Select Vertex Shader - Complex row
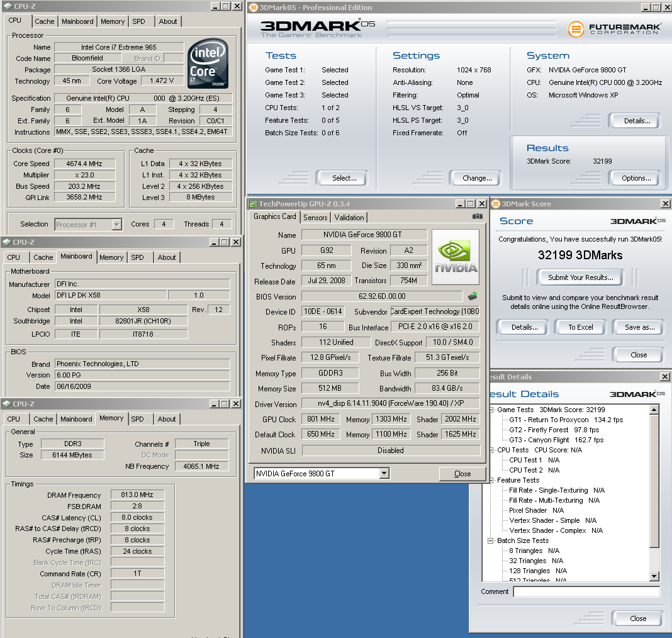 point(556,530)
